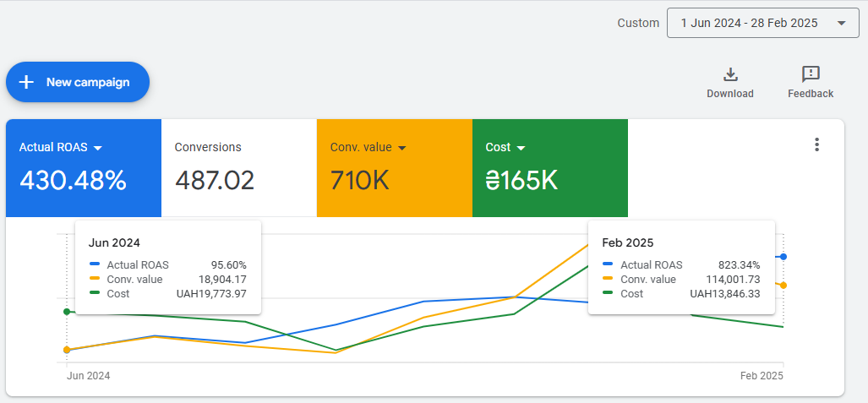Viewport: 868px width, 403px height.
Task: Click the green Cost point at Jun 2024
Action: click(67, 312)
